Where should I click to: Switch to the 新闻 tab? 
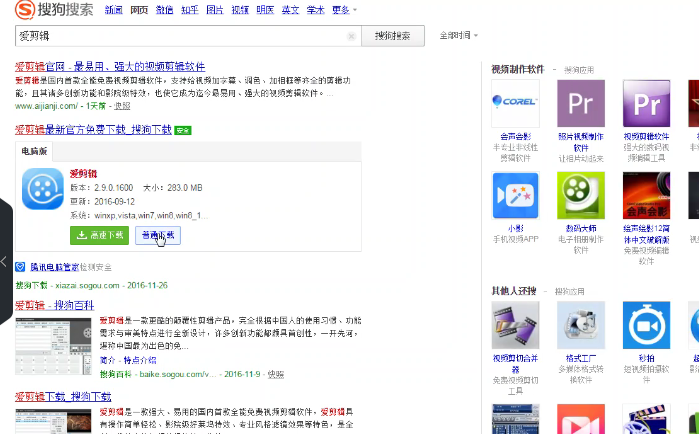114,10
